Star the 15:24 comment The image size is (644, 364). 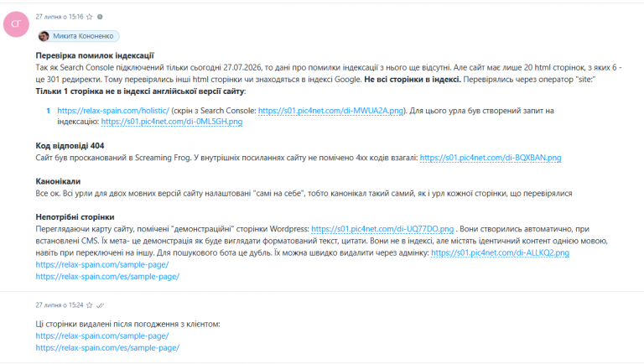click(x=89, y=305)
